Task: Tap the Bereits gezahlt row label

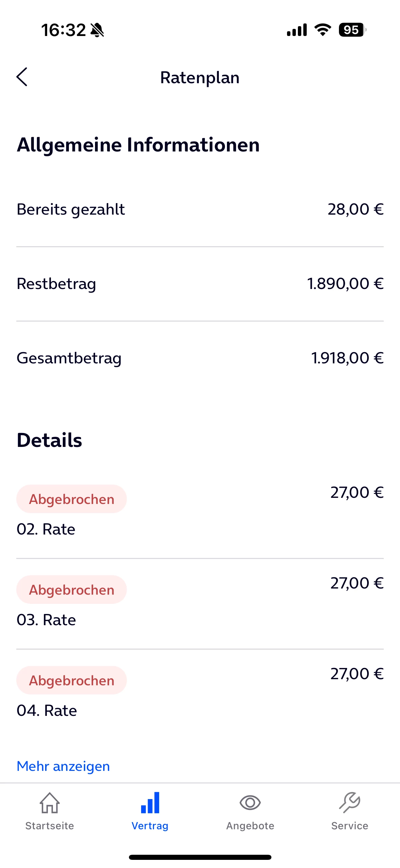Action: [71, 209]
